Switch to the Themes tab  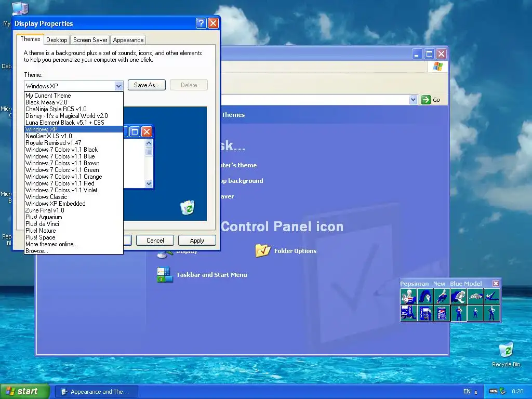[x=30, y=39]
